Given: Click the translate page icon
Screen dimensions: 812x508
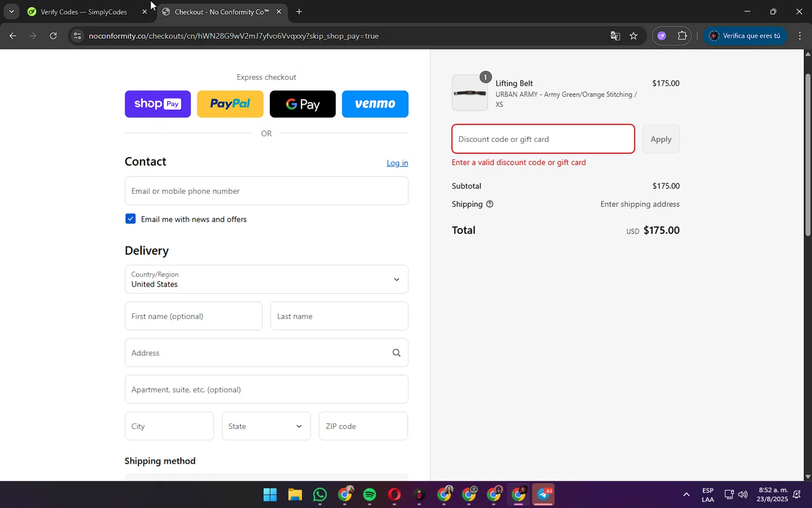Looking at the screenshot, I should (x=615, y=36).
